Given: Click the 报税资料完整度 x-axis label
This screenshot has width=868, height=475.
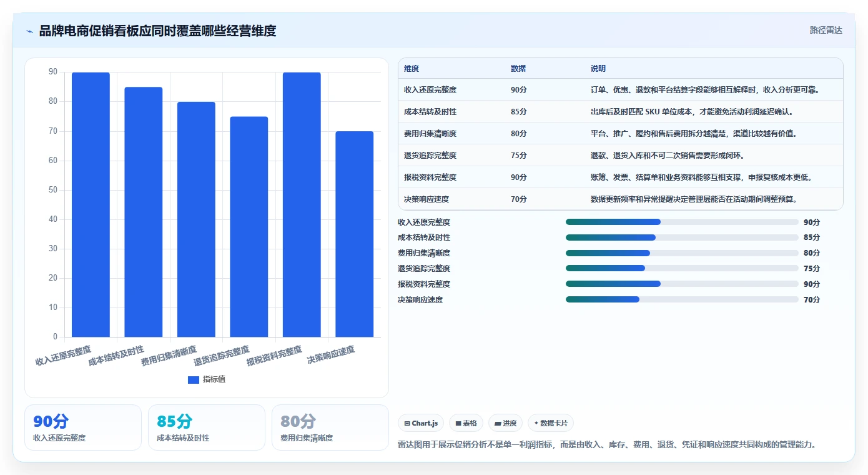Looking at the screenshot, I should pos(274,356).
